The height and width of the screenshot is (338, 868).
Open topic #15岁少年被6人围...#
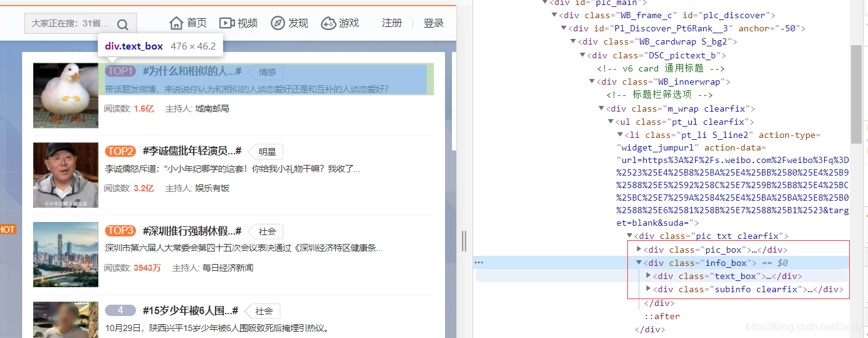pos(191,310)
